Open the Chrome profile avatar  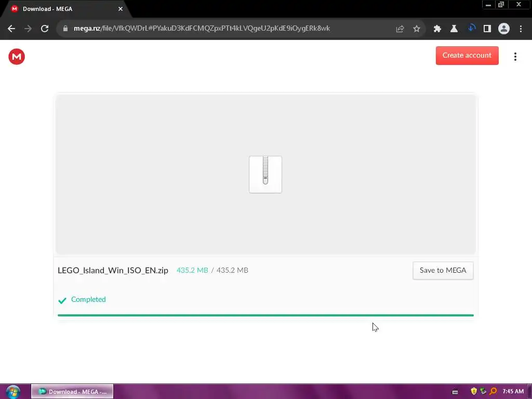(504, 29)
